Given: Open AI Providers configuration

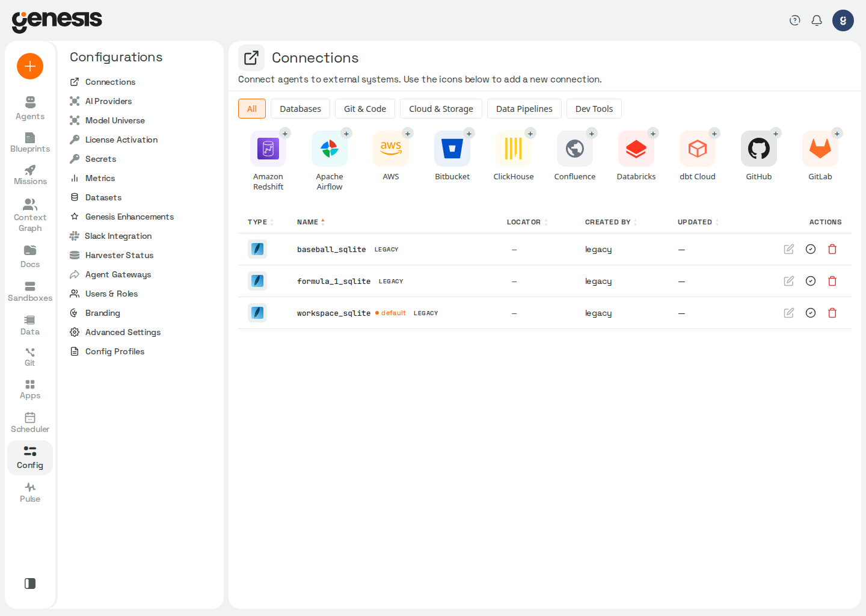Looking at the screenshot, I should tap(108, 101).
